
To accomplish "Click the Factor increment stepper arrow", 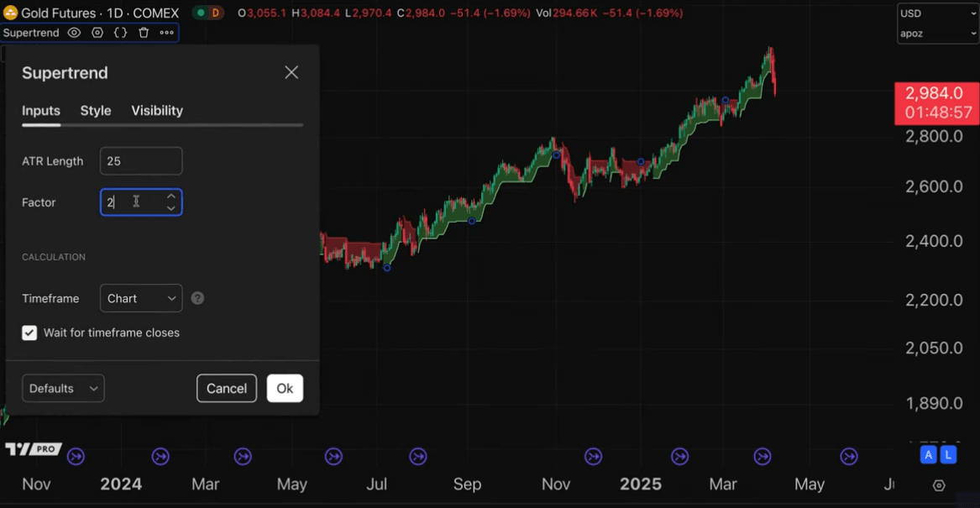I will coord(171,196).
